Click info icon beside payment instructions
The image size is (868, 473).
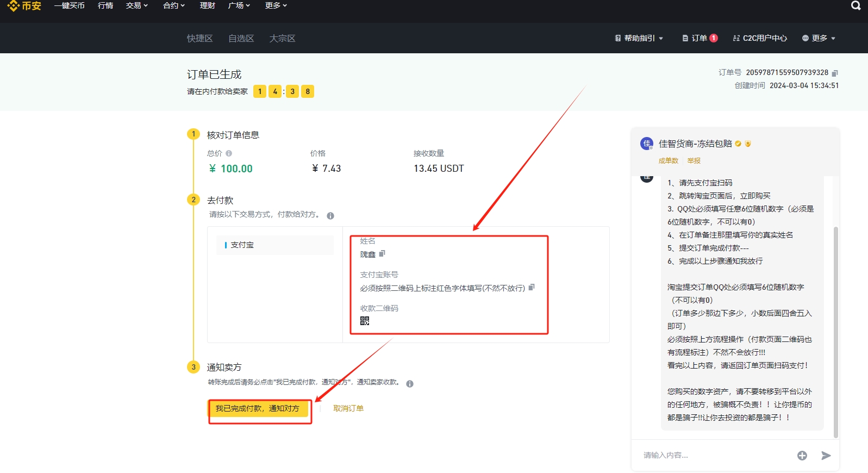click(330, 216)
